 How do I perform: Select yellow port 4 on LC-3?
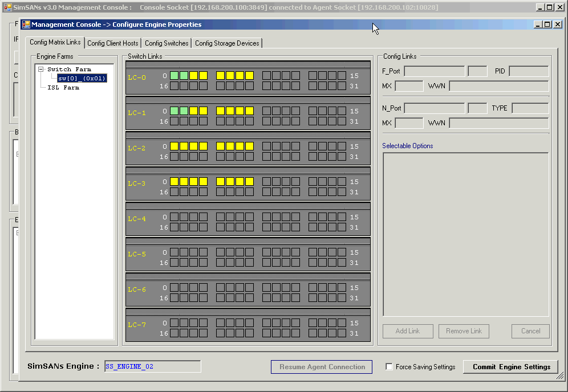click(220, 182)
